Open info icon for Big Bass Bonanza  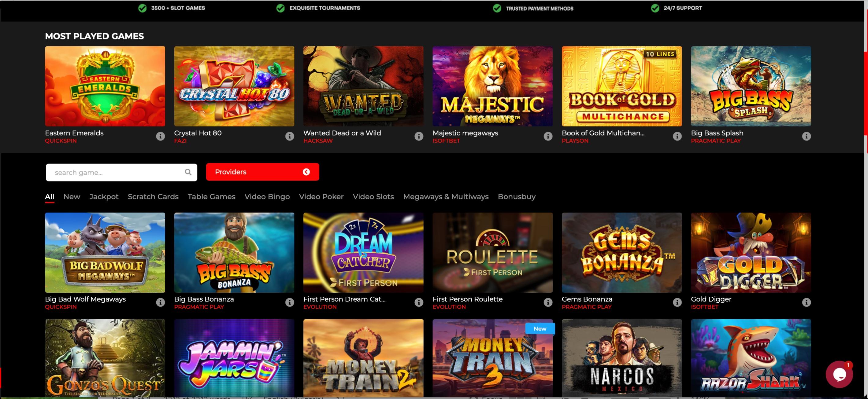289,302
